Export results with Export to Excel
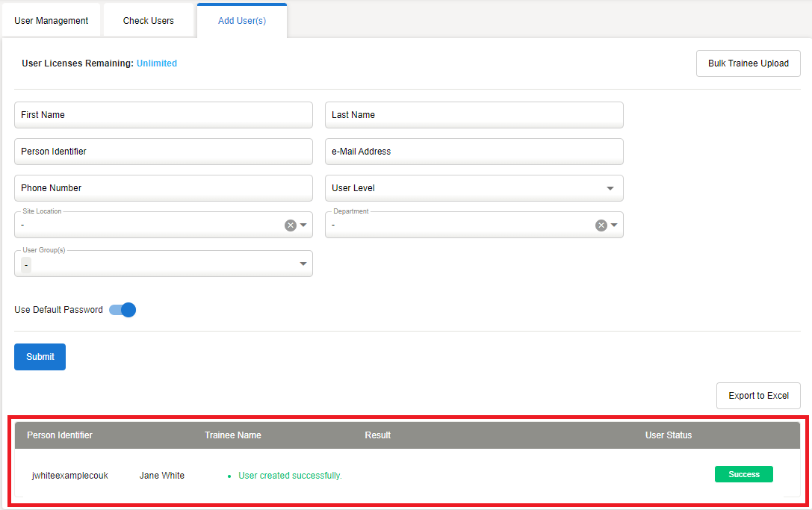812x510 pixels. point(758,396)
